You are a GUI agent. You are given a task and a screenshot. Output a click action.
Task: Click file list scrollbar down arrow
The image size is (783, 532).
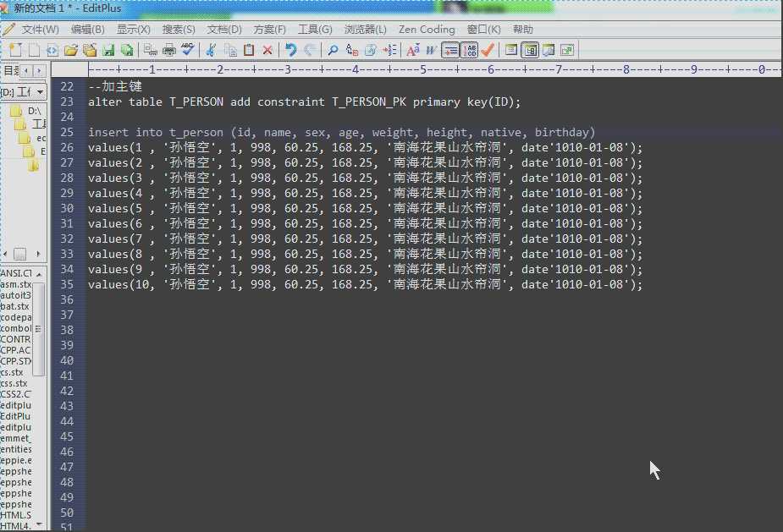[39, 524]
